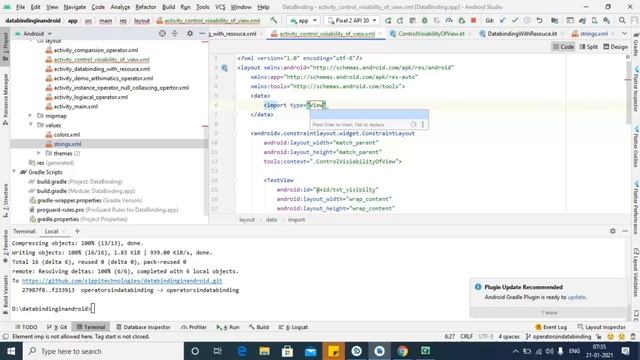
Task: Collapse the Gradle Scripts node
Action: (x=14, y=172)
